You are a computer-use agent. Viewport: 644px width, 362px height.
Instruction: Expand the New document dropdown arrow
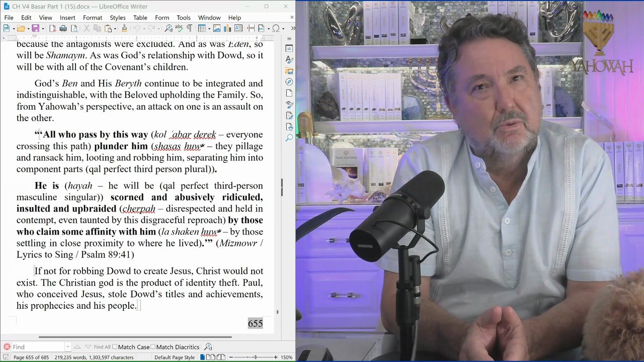pyautogui.click(x=14, y=28)
